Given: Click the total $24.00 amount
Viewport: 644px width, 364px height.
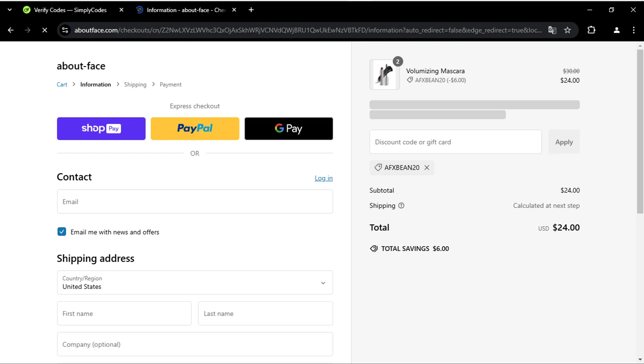Looking at the screenshot, I should [566, 227].
